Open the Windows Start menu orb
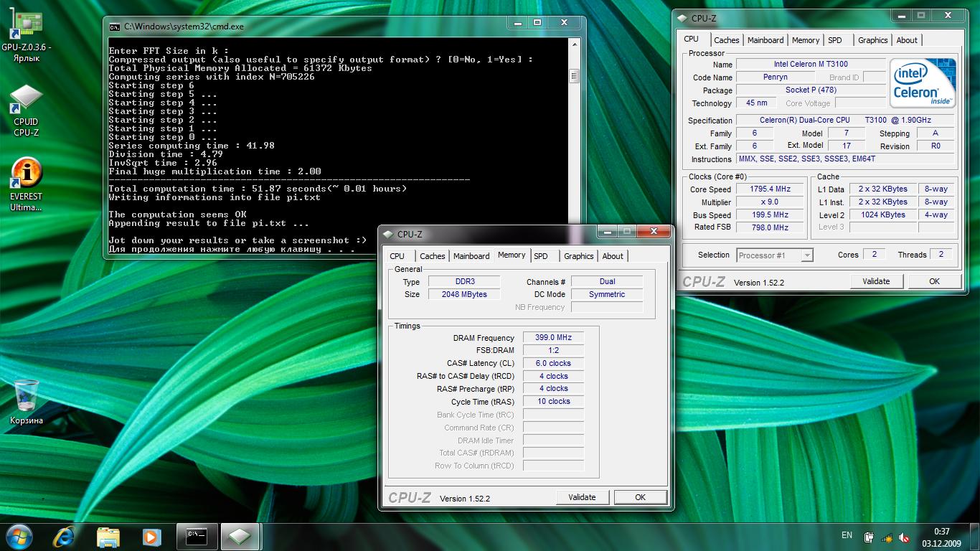980x551 pixels. click(18, 537)
